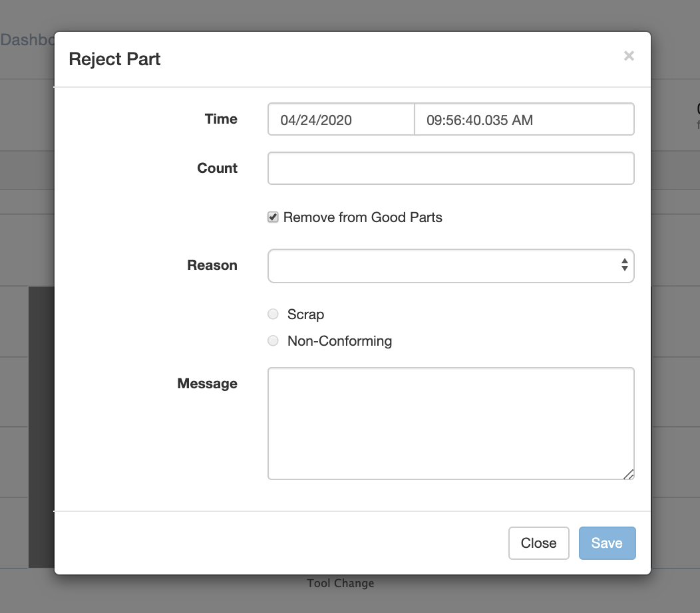700x613 pixels.
Task: Click inside the Message text area
Action: [451, 424]
